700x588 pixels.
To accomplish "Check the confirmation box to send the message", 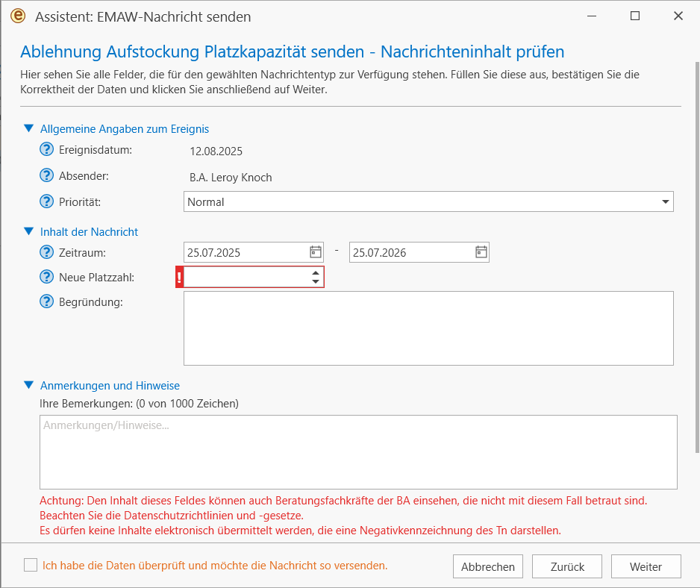I will [x=31, y=565].
